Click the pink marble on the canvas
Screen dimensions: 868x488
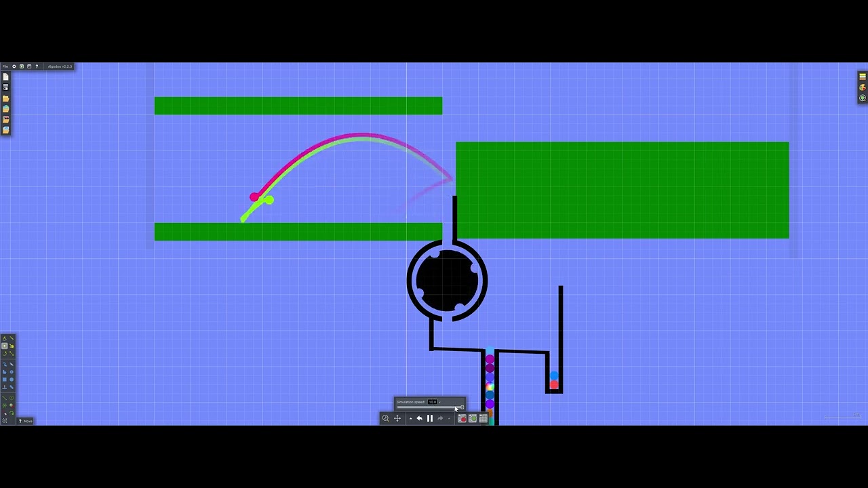254,197
